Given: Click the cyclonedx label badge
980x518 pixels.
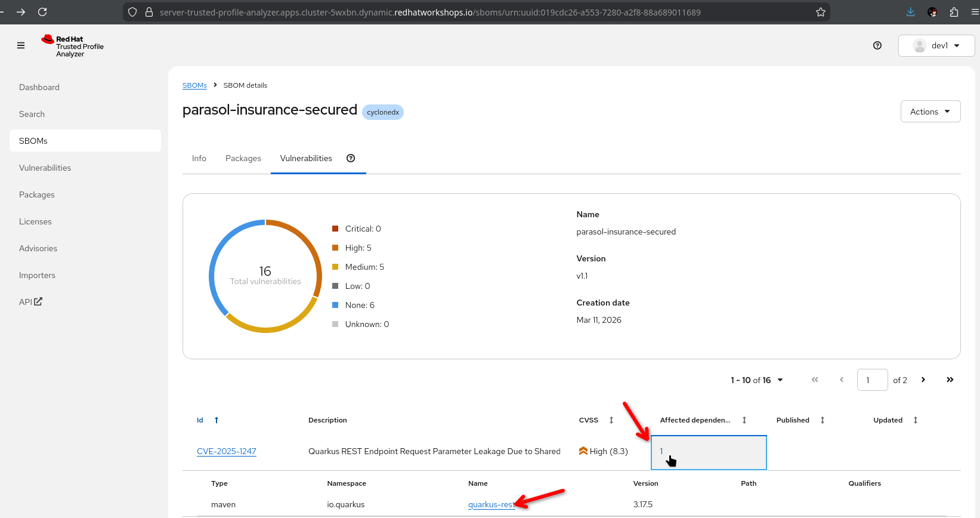Looking at the screenshot, I should [x=383, y=112].
